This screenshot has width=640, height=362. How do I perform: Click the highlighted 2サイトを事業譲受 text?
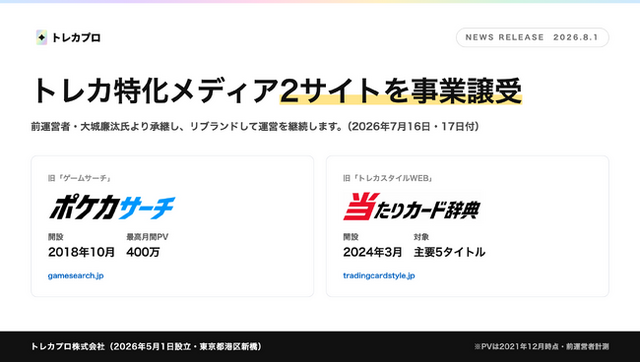pyautogui.click(x=401, y=91)
